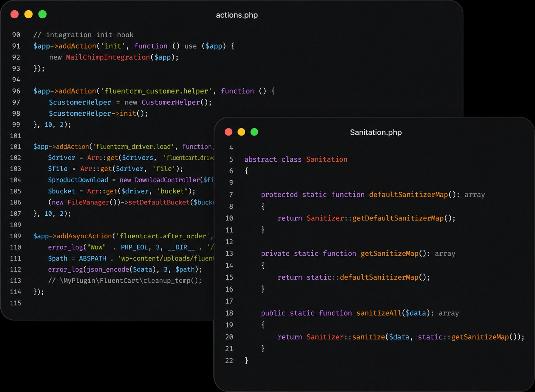Viewport: 535px width, 392px height.
Task: Select the '$bucket = Arr::get($driver' line
Action: tap(122, 191)
